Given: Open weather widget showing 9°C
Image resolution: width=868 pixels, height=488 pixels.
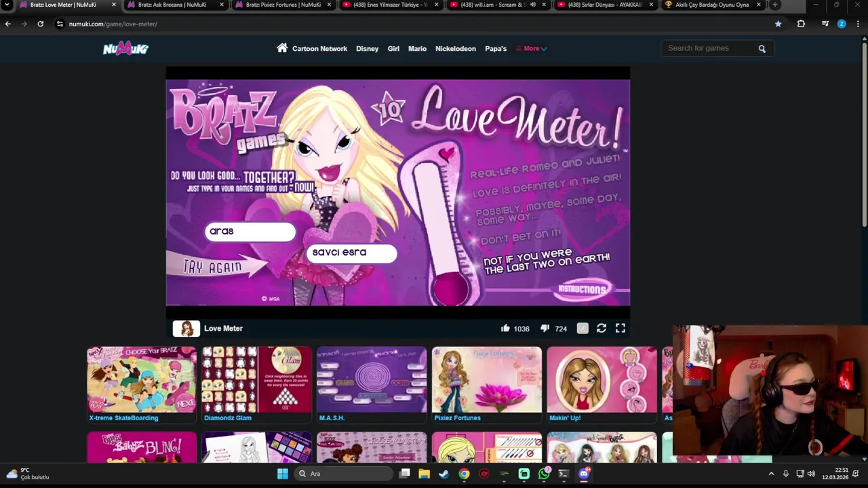Looking at the screenshot, I should (27, 474).
